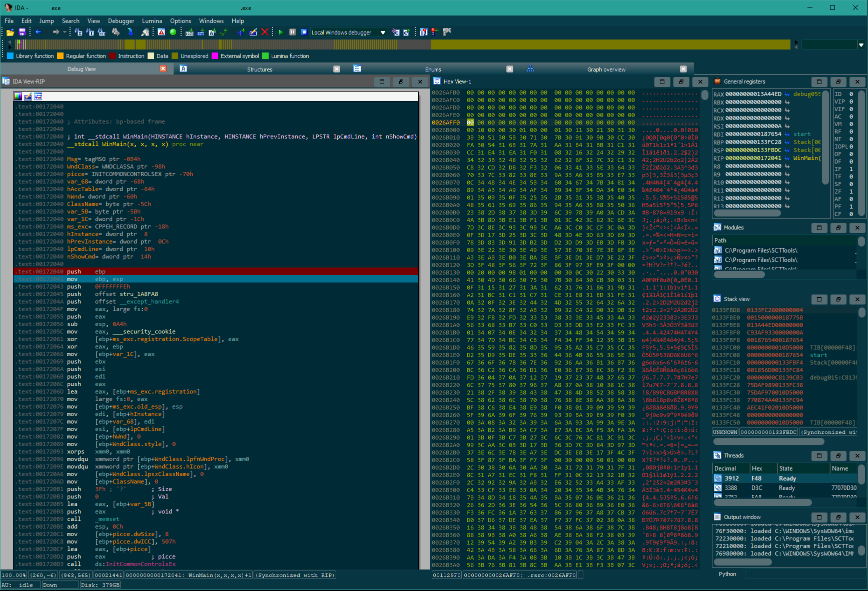Open the Debugger menu
This screenshot has height=591, width=868.
coord(121,21)
